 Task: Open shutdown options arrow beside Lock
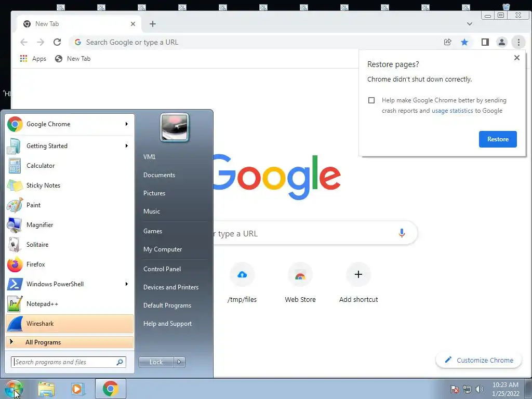point(179,362)
